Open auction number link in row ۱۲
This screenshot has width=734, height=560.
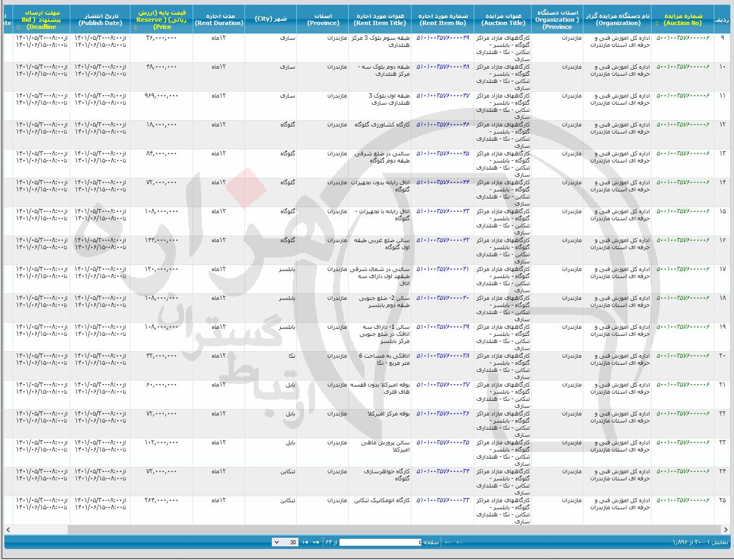(x=683, y=125)
